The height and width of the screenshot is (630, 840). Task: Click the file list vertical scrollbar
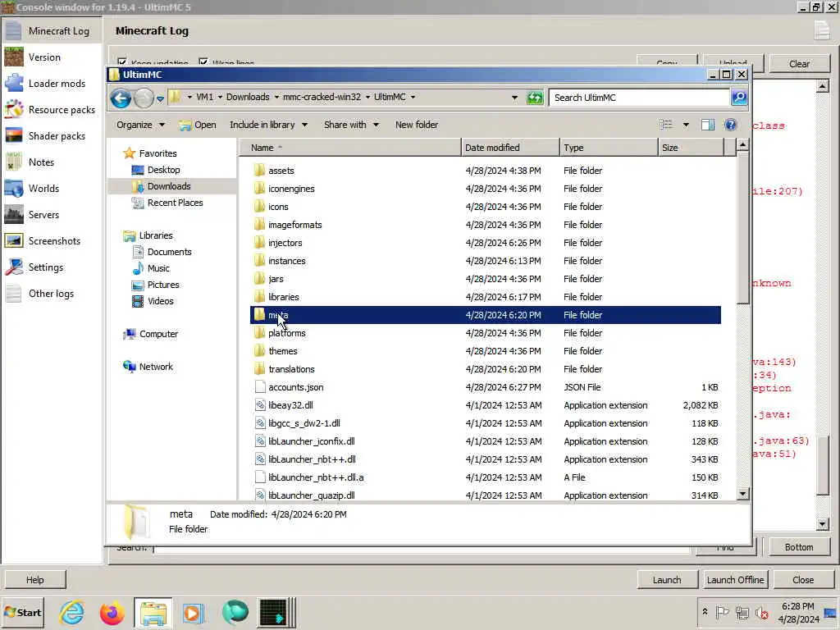tap(742, 228)
